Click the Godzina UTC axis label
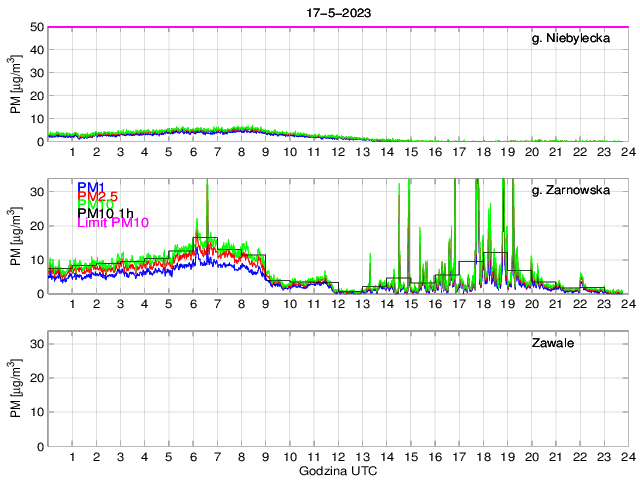640x480 pixels. click(x=337, y=470)
